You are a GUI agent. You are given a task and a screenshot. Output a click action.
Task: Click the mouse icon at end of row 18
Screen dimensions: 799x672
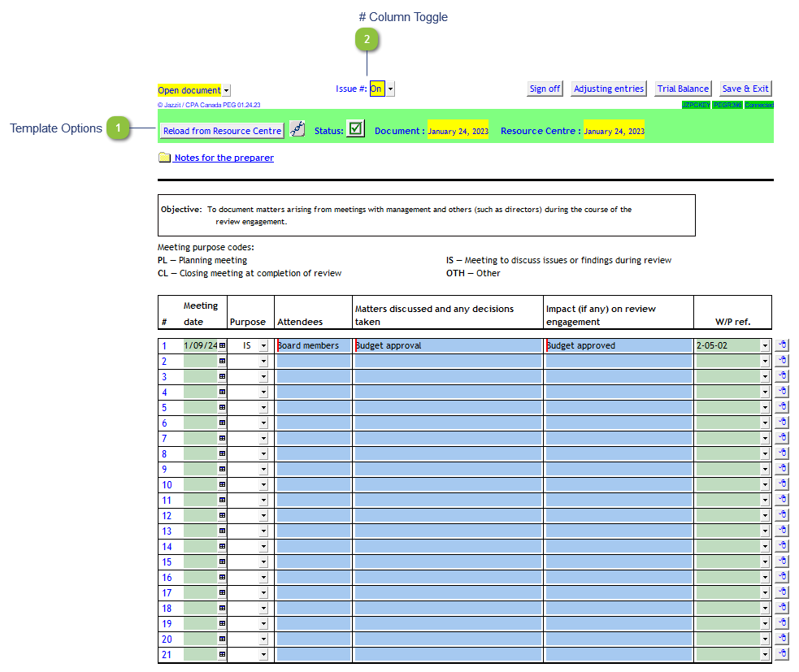782,607
